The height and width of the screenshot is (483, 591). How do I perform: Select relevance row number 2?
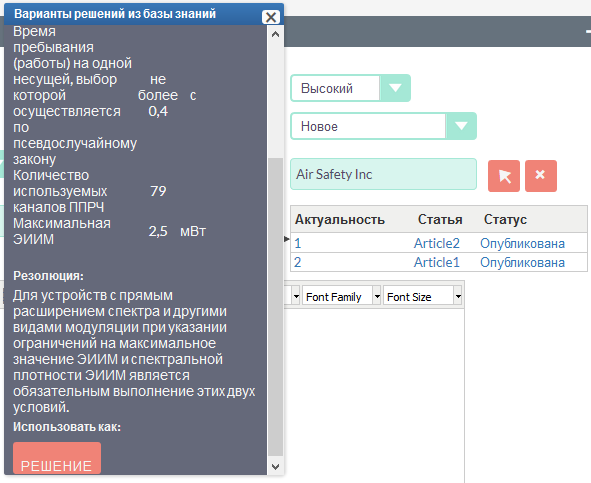297,262
